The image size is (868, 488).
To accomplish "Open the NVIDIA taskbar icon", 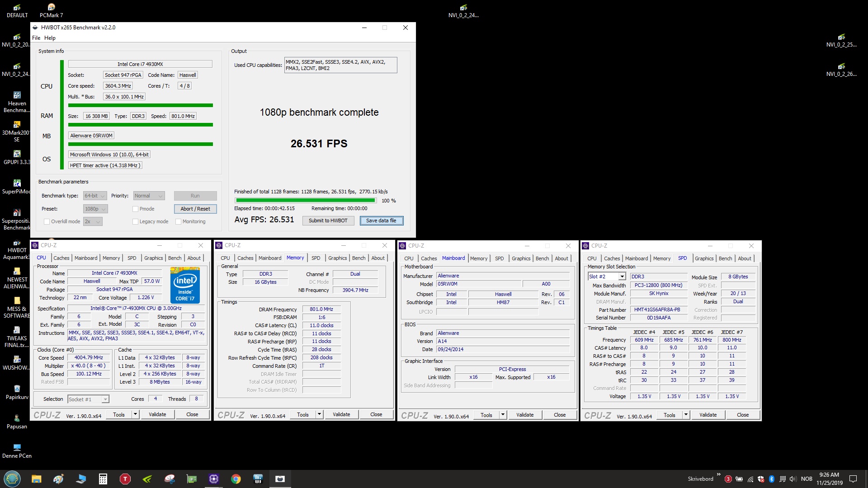I will point(147,479).
